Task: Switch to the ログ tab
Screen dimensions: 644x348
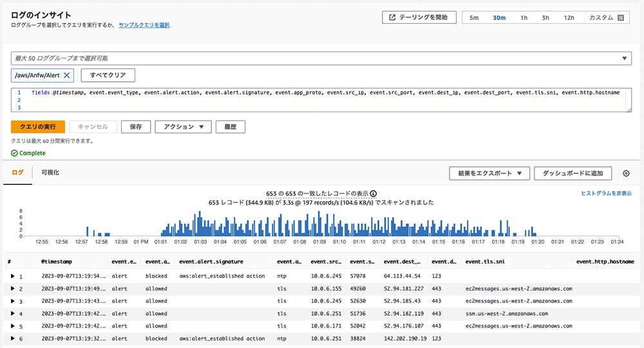Action: 17,173
